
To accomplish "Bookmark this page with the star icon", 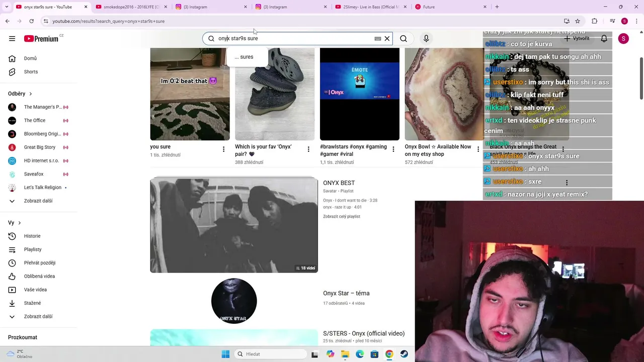I will (x=578, y=21).
